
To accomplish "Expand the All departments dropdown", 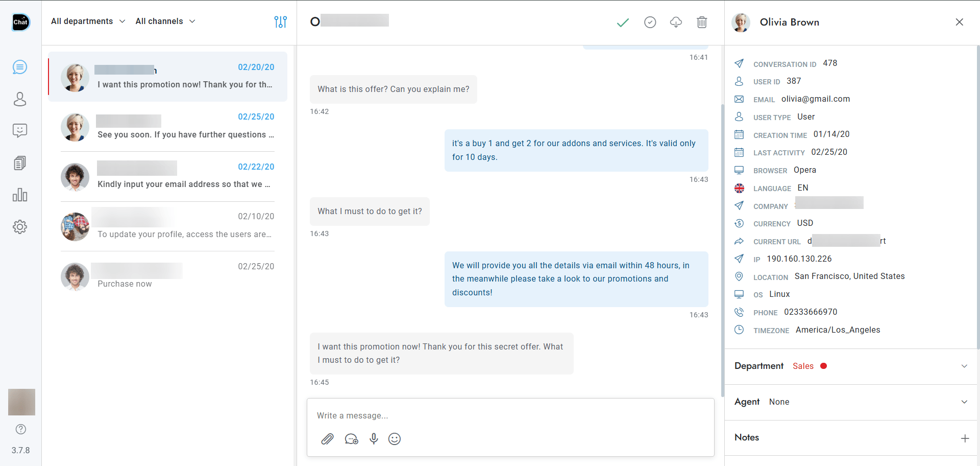I will tap(88, 21).
